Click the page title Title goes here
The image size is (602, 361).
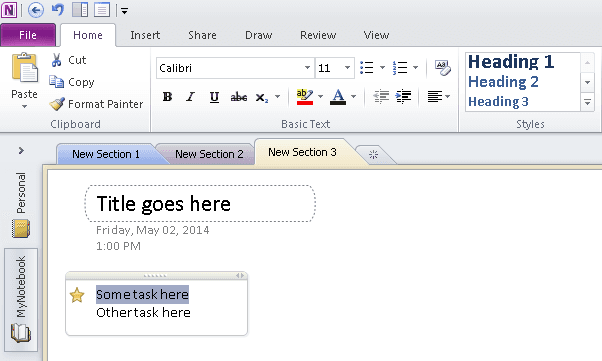click(x=164, y=204)
